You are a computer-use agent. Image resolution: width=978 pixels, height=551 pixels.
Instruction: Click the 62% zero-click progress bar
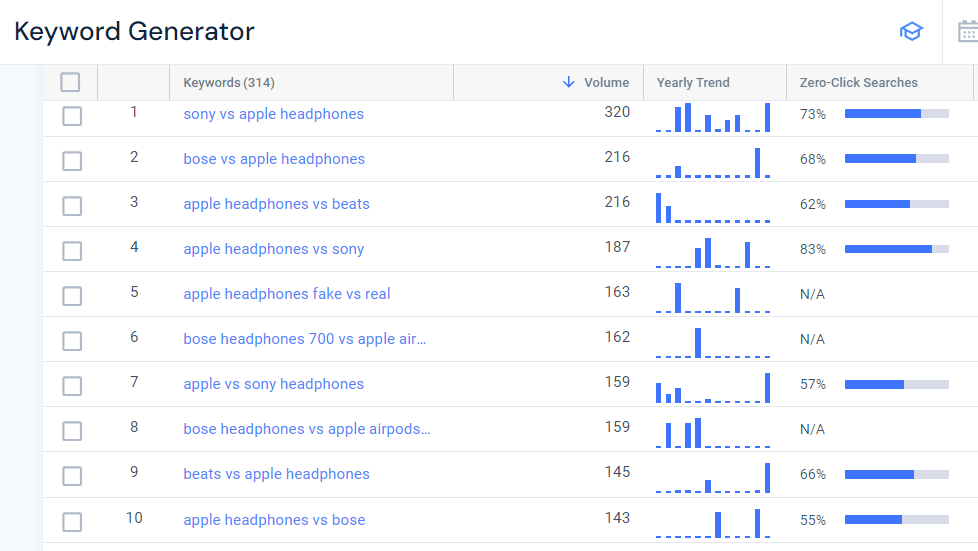(x=897, y=203)
